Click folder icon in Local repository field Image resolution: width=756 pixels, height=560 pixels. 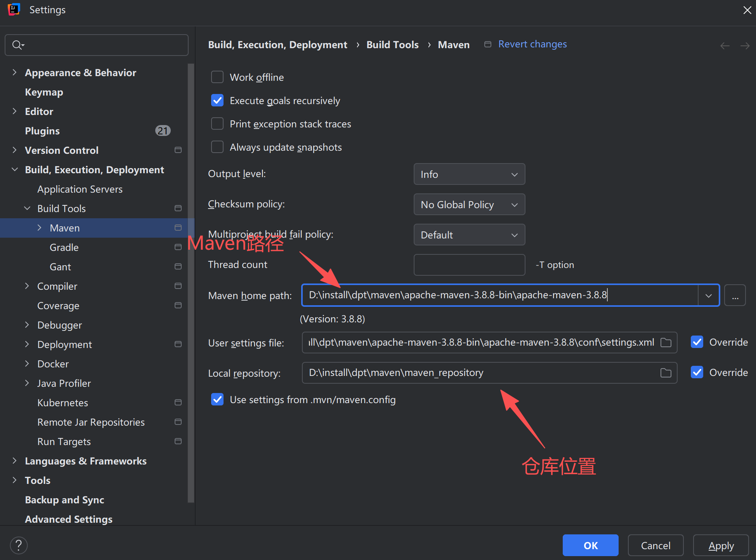(666, 373)
